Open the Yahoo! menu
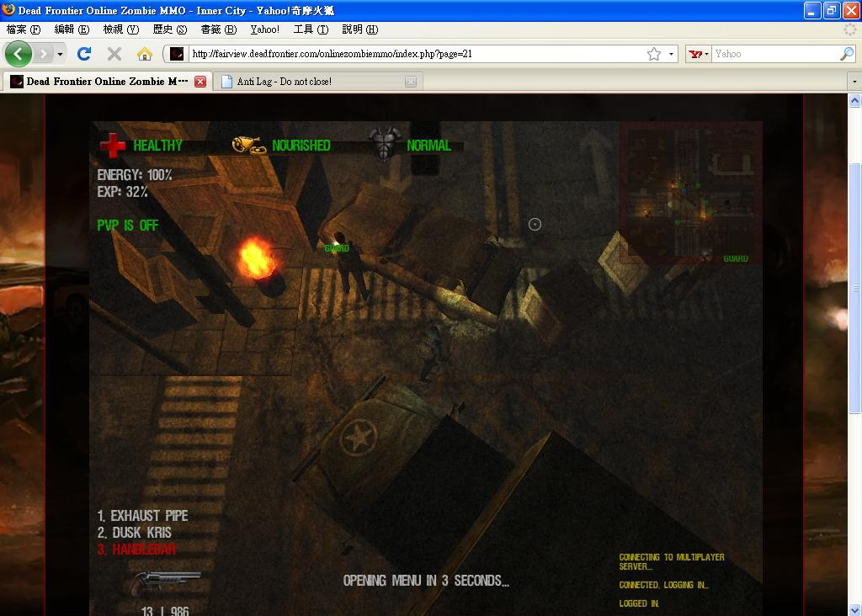Viewport: 862px width, 616px height. [264, 29]
